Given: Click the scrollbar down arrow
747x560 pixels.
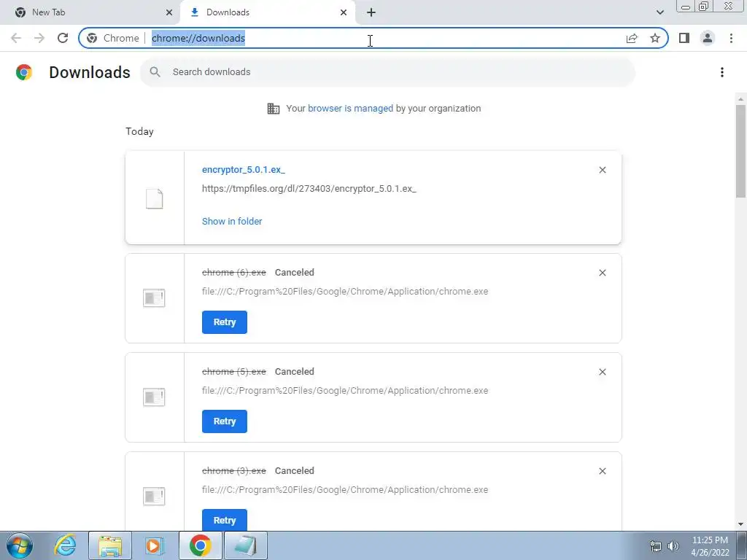Looking at the screenshot, I should tap(741, 524).
